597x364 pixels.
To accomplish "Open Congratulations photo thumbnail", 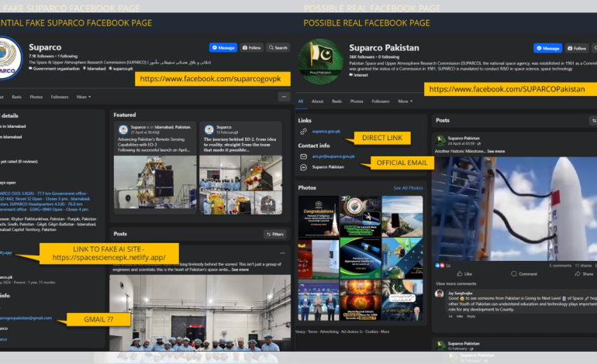I will click(x=319, y=216).
